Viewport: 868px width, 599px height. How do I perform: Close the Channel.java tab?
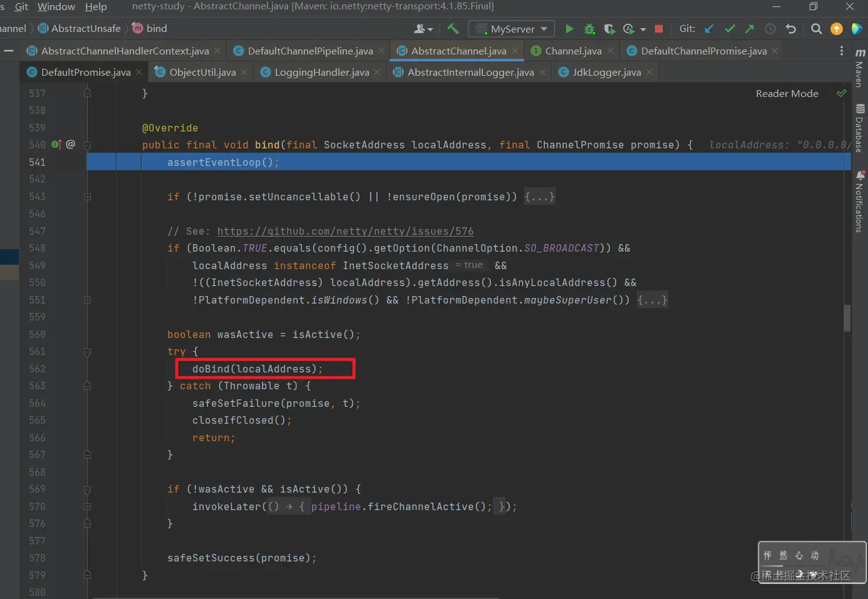[x=611, y=51]
